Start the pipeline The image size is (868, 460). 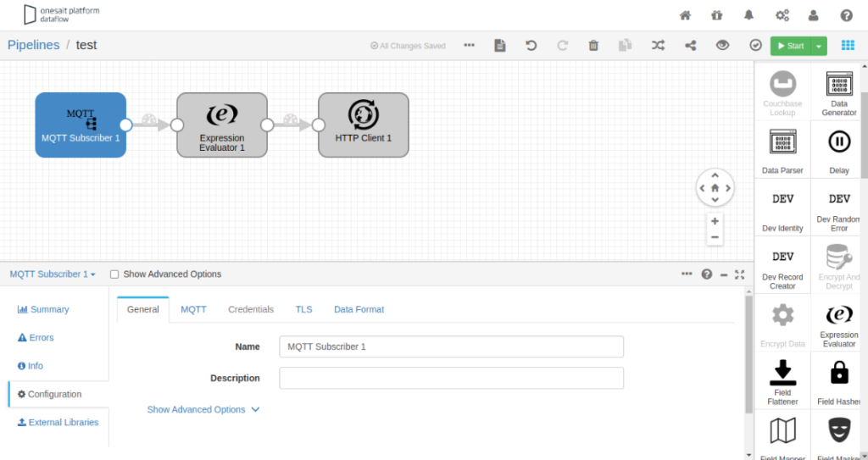[791, 46]
